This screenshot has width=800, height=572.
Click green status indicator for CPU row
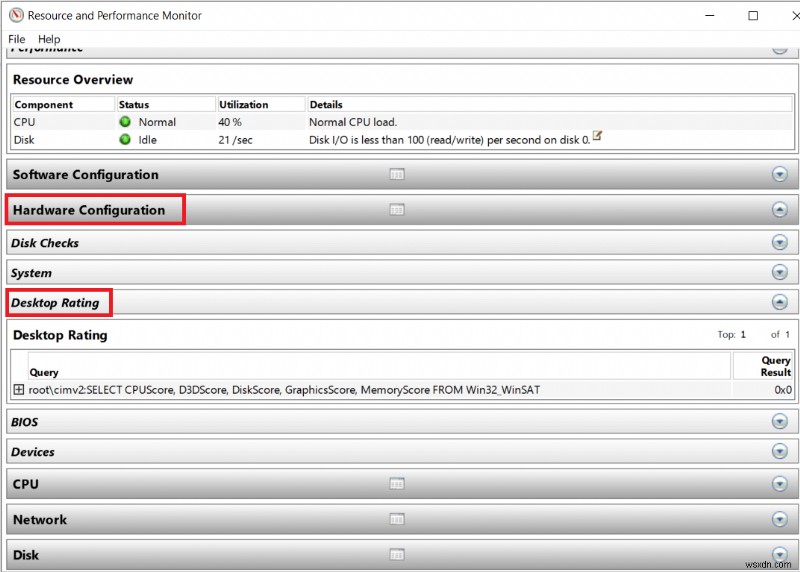point(125,122)
